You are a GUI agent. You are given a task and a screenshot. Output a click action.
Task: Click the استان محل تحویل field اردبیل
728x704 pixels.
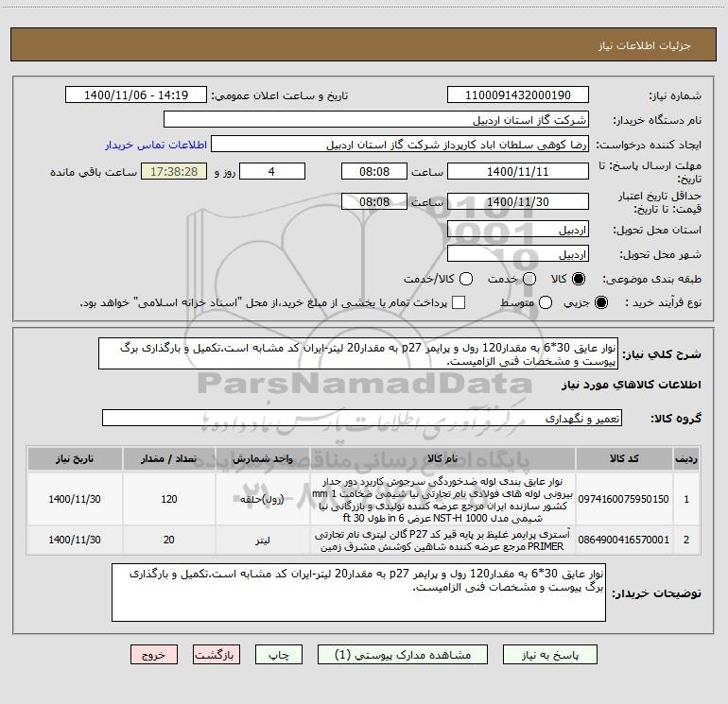point(518,230)
